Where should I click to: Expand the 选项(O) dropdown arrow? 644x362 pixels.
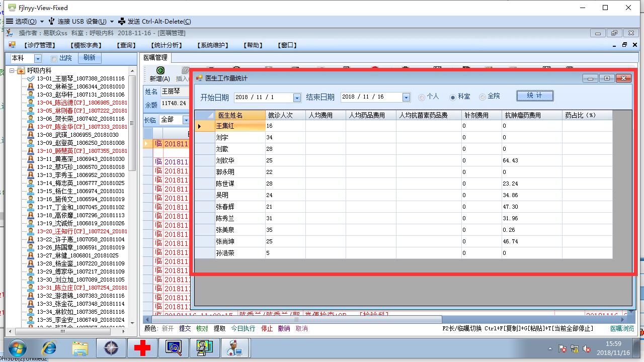click(42, 22)
